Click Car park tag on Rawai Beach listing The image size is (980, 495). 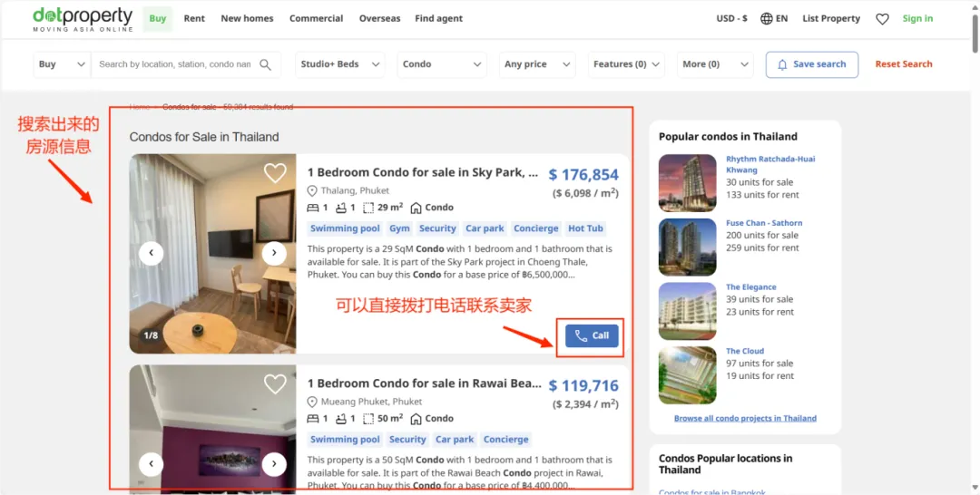[455, 440]
